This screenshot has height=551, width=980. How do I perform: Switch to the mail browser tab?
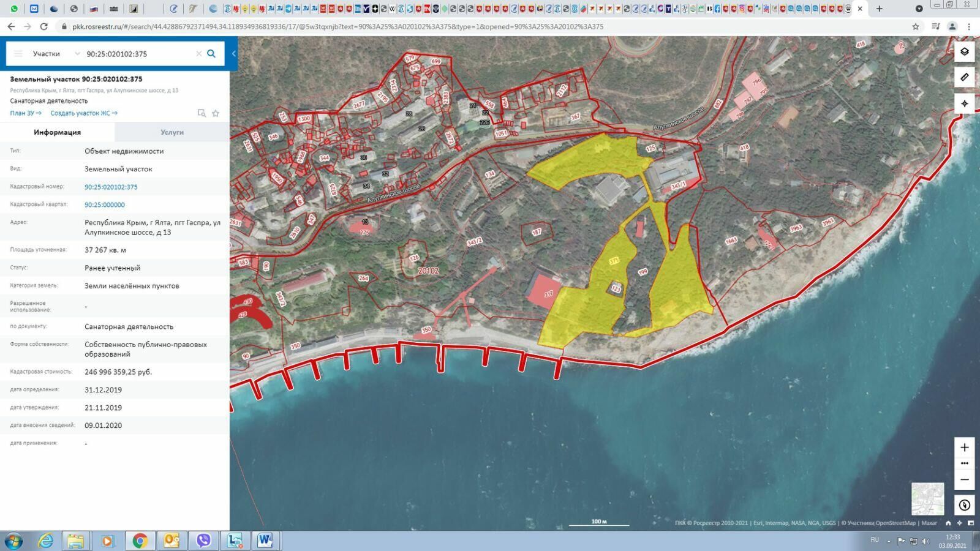click(34, 9)
